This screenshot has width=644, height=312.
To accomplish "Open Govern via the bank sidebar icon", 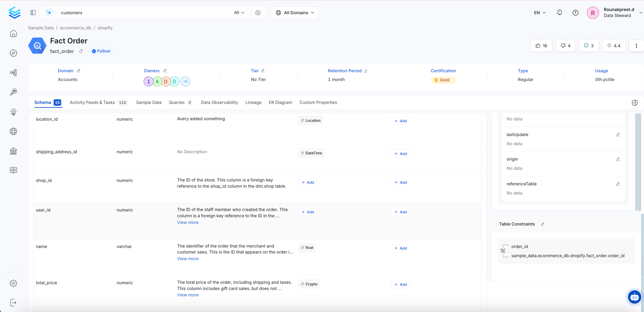I will tap(13, 151).
